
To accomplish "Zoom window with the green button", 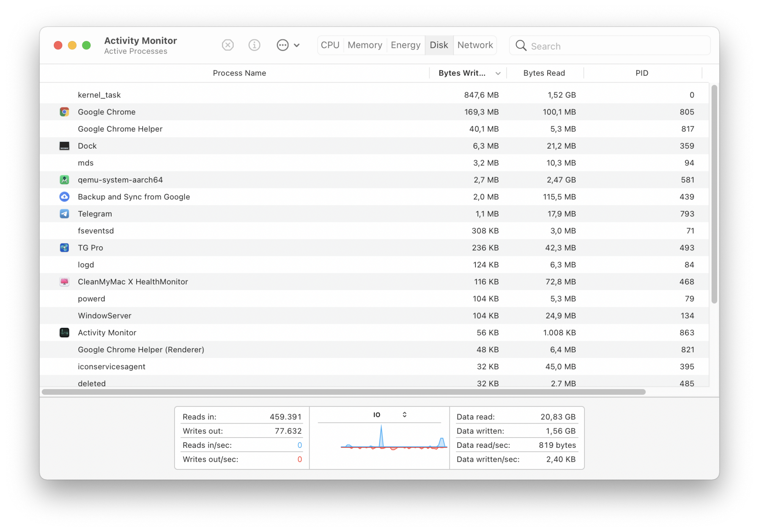I will click(87, 46).
